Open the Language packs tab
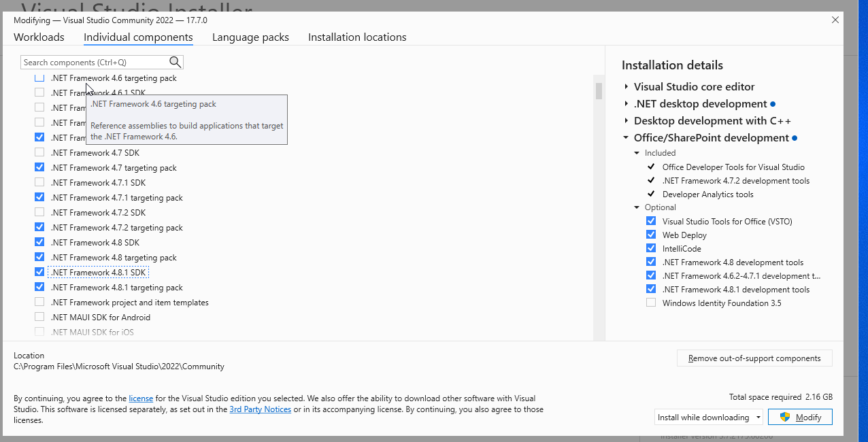Viewport: 868px width, 442px height. [x=250, y=37]
